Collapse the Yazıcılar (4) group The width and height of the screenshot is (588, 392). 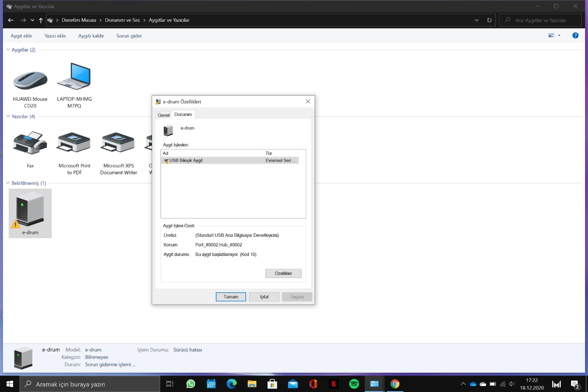pos(8,116)
